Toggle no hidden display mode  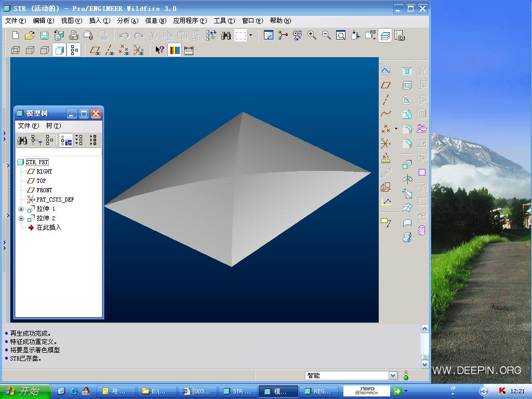(x=45, y=50)
